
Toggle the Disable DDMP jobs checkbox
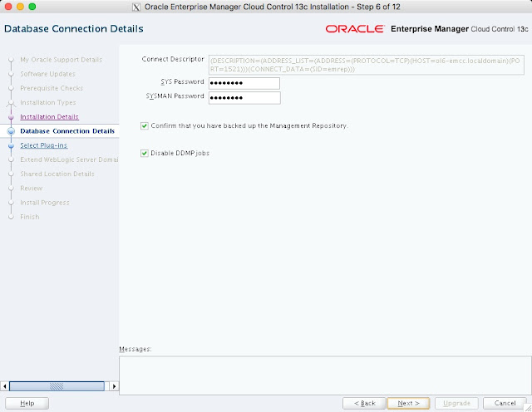[x=145, y=154]
